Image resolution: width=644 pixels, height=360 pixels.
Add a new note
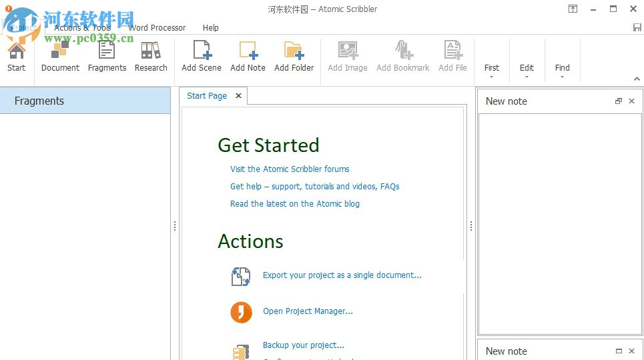pyautogui.click(x=248, y=56)
